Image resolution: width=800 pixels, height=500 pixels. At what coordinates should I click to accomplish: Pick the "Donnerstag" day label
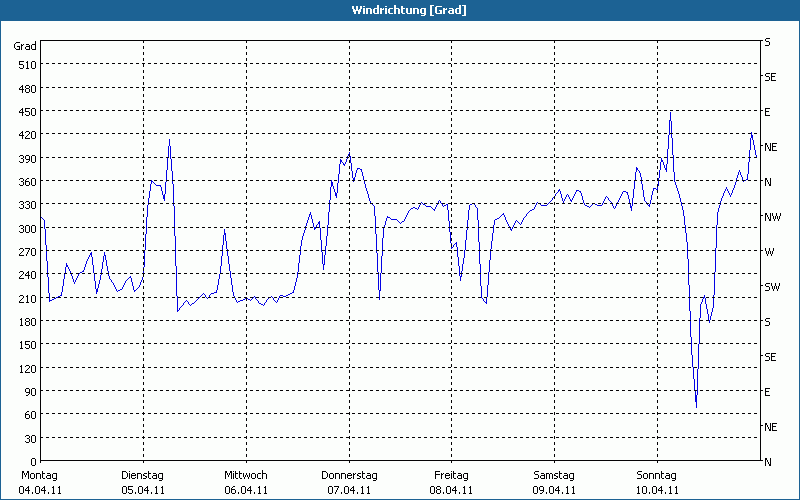tap(349, 476)
